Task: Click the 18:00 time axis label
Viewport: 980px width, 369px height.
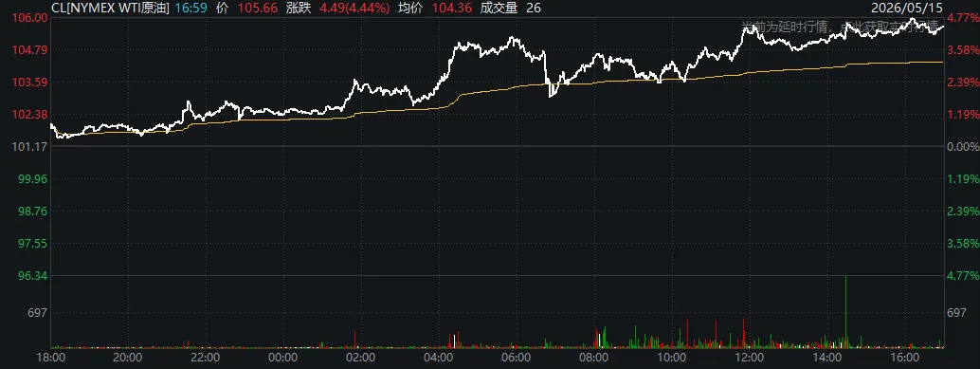Action: click(x=51, y=358)
